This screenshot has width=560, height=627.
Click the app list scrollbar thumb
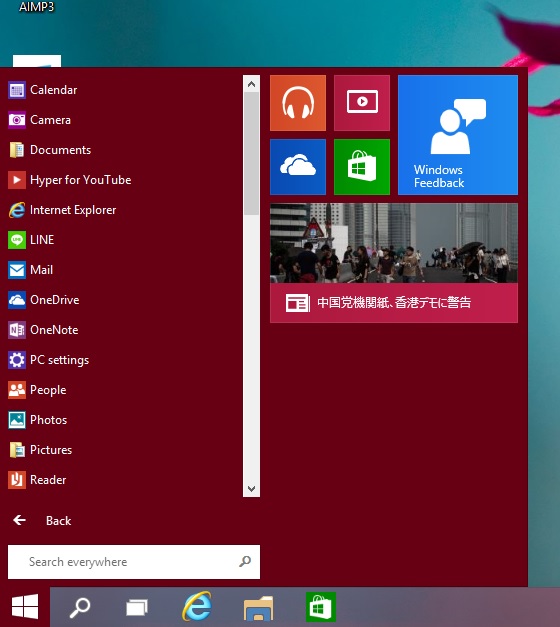(251, 154)
